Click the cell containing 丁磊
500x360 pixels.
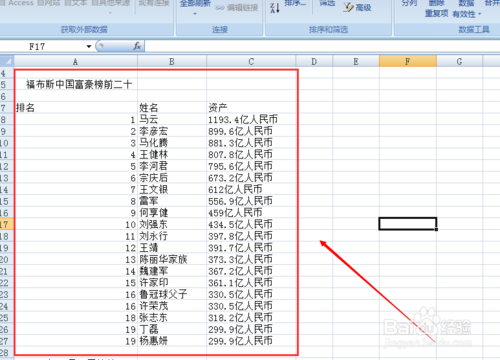click(x=172, y=329)
